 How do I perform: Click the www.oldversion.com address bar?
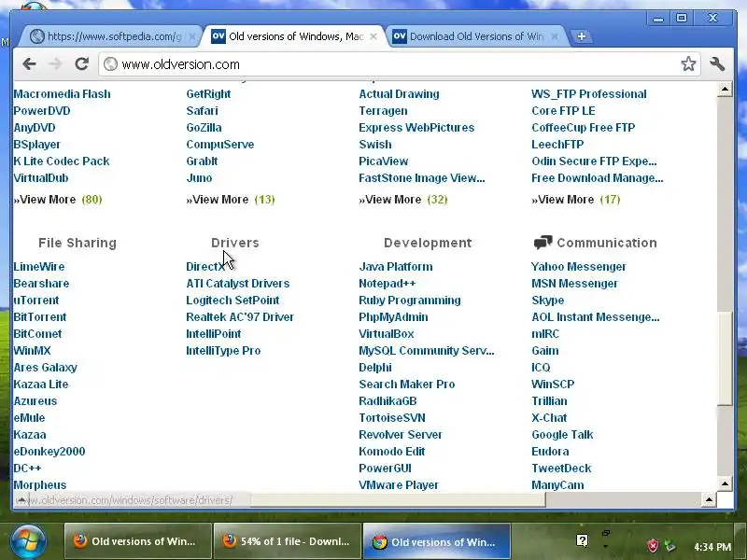coord(400,63)
